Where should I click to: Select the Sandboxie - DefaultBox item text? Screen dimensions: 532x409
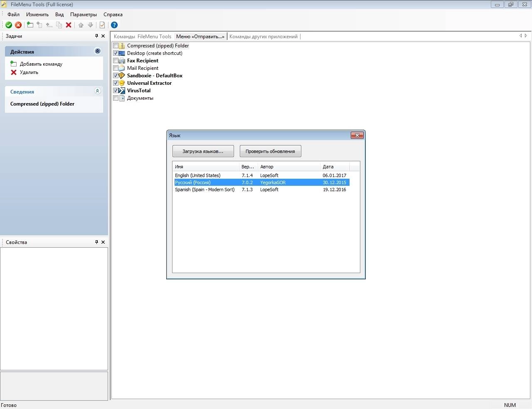coord(155,76)
